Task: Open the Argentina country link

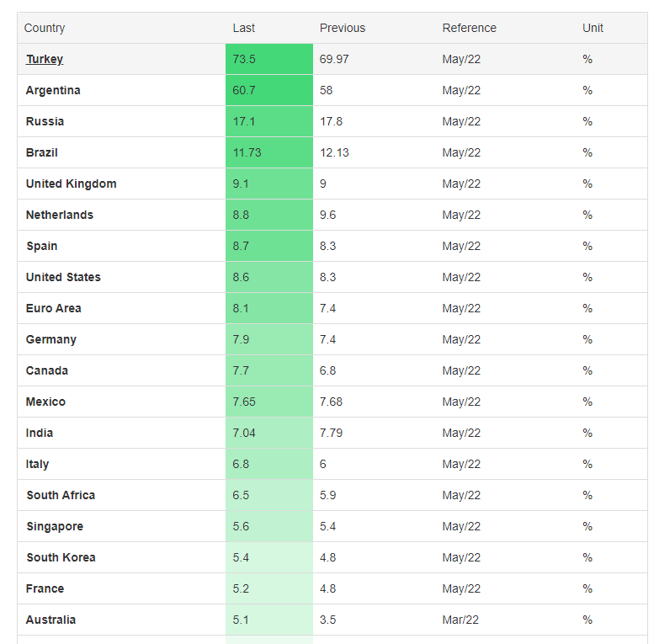Action: click(x=53, y=90)
